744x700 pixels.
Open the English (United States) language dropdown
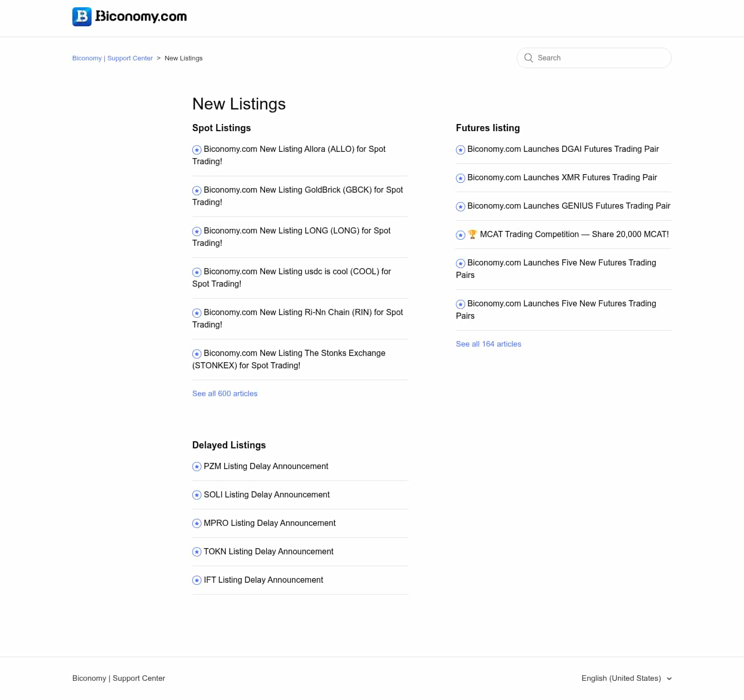(626, 678)
